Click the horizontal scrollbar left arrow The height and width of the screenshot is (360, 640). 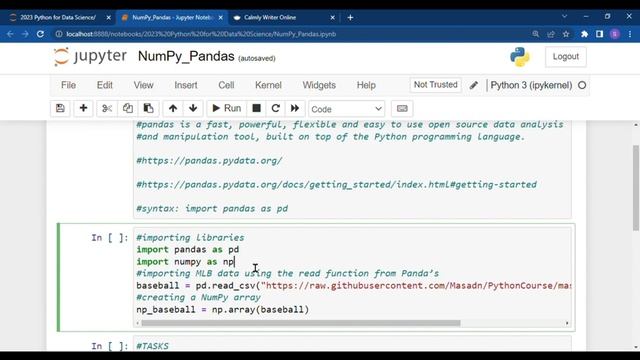pyautogui.click(x=138, y=323)
